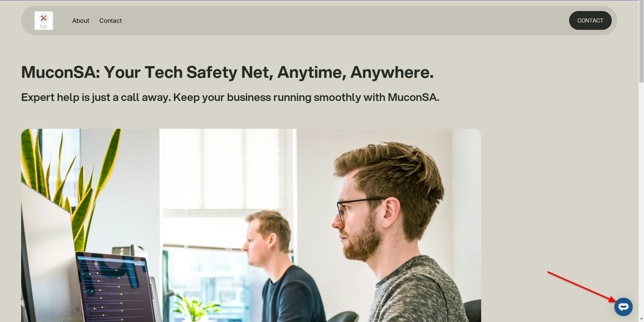Click the "MuconSA: Your Tech Safety Net" headline
The width and height of the screenshot is (644, 322).
227,72
